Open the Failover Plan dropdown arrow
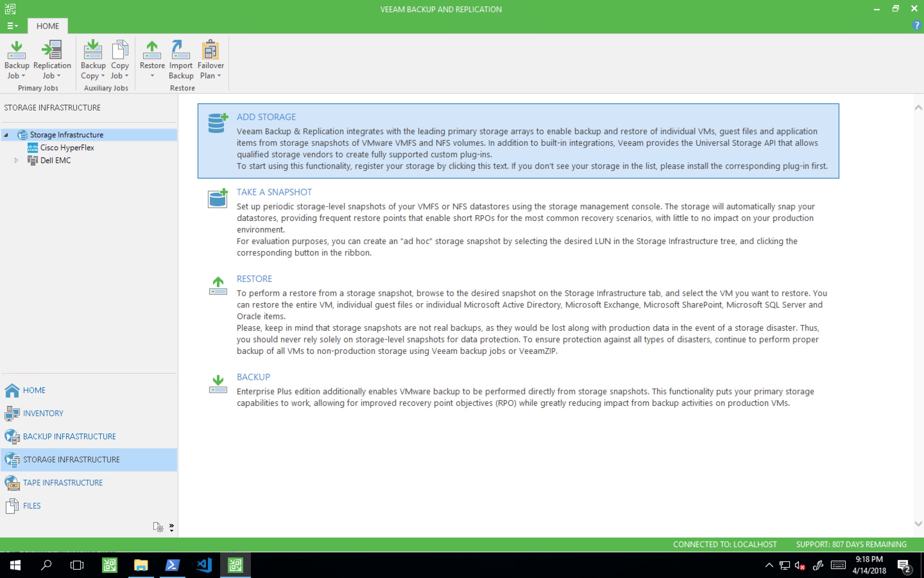924x578 pixels. [219, 76]
